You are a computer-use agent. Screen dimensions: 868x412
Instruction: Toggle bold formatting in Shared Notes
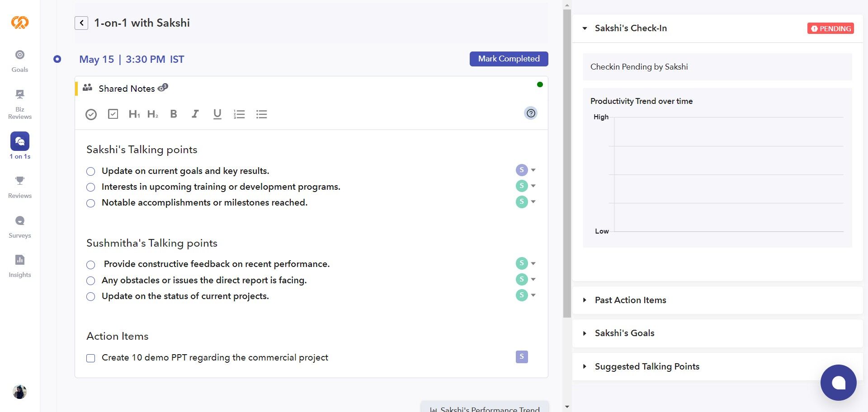[174, 114]
